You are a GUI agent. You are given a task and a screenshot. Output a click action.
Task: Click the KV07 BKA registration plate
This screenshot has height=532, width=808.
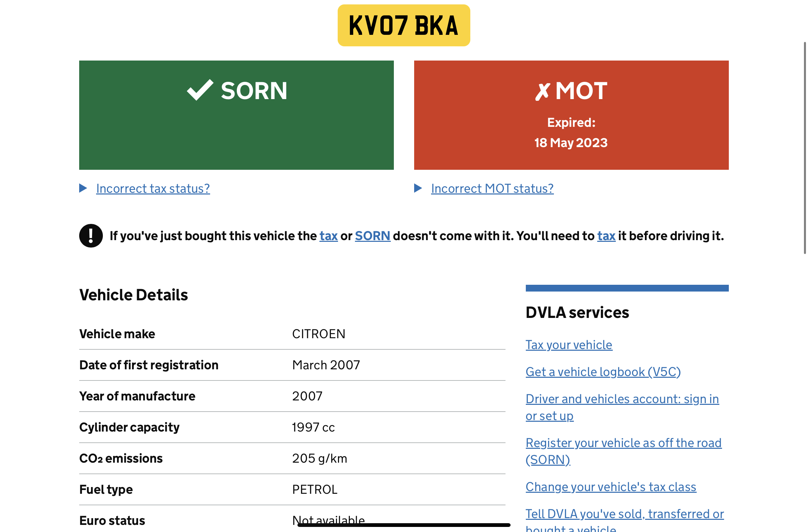(x=404, y=25)
